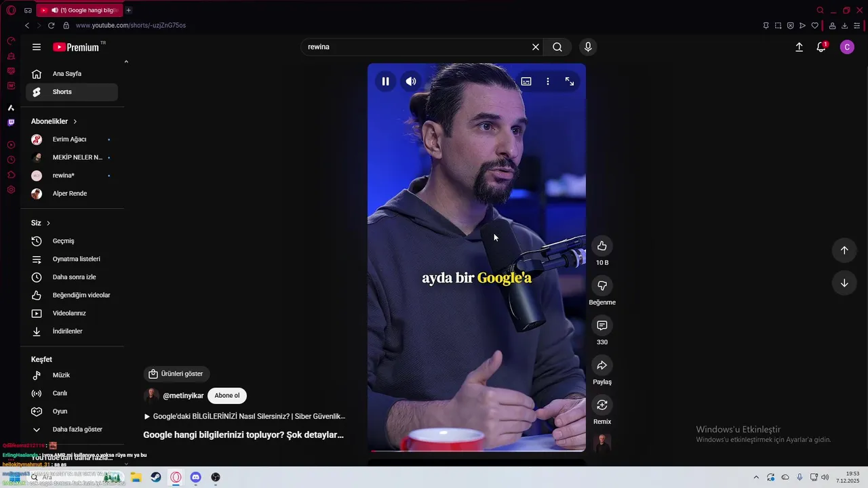Open rewina* channel subscription
The width and height of the screenshot is (868, 488).
72,176
